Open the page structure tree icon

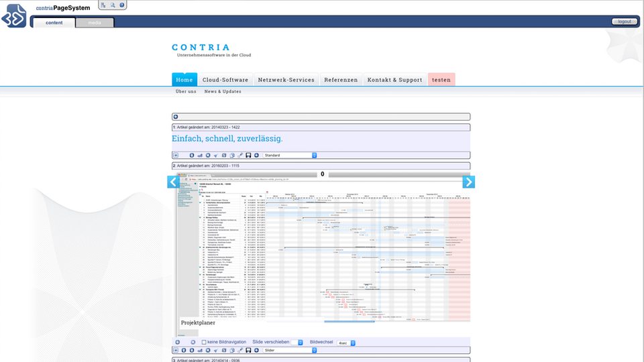pos(103,5)
